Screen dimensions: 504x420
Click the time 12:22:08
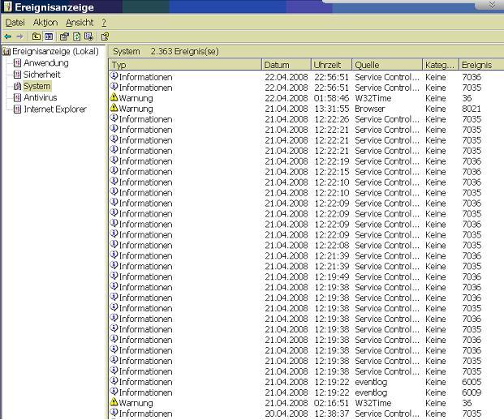332,246
